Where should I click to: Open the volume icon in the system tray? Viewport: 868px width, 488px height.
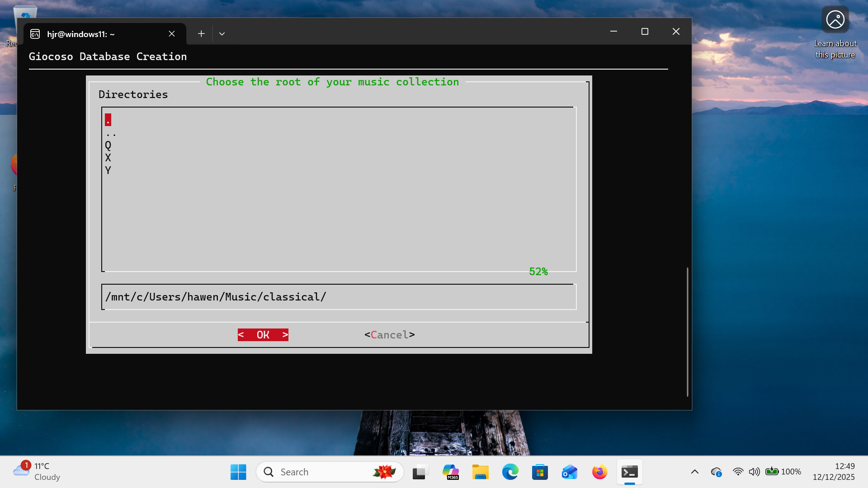(754, 471)
